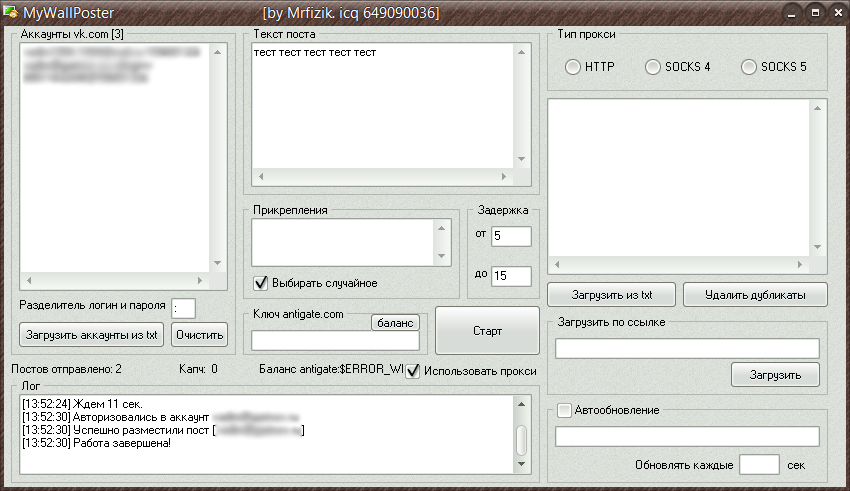The image size is (850, 491).
Task: Click Загрузить button under link field
Action: click(x=775, y=374)
